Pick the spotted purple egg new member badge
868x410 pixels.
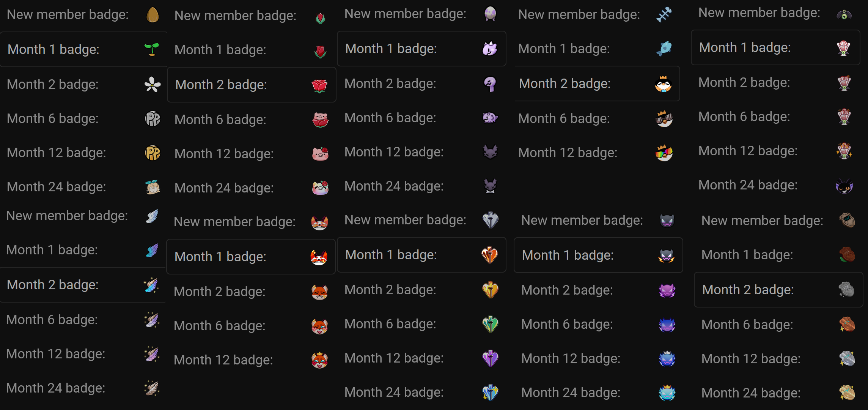490,14
